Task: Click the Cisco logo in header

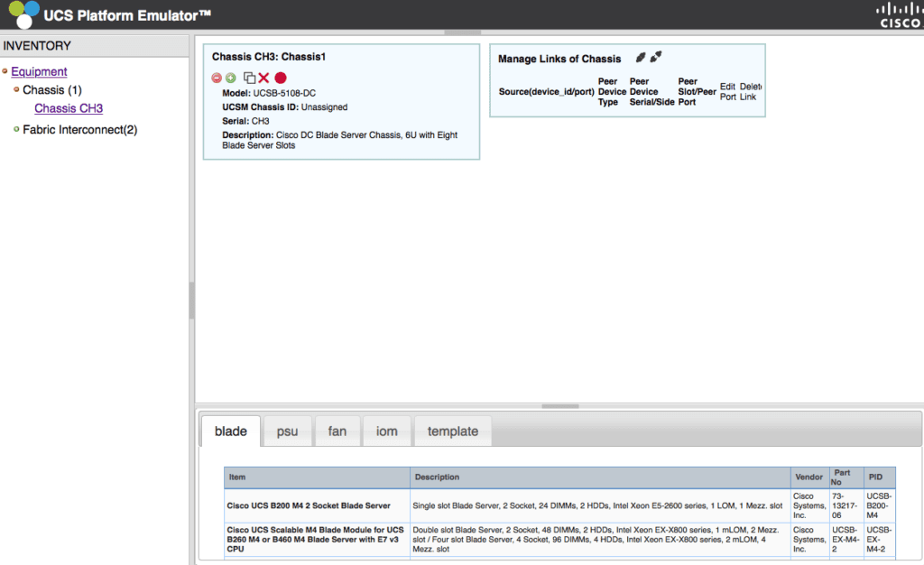Action: pos(900,15)
